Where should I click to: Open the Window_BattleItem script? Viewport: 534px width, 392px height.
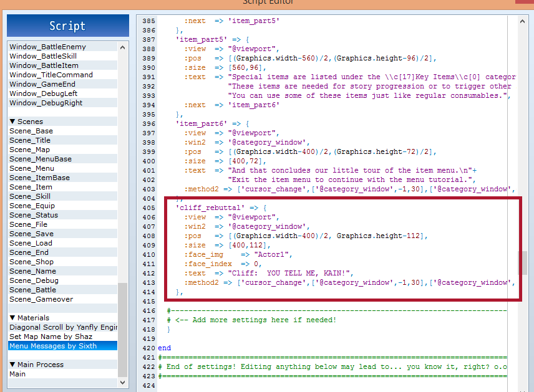click(62, 65)
